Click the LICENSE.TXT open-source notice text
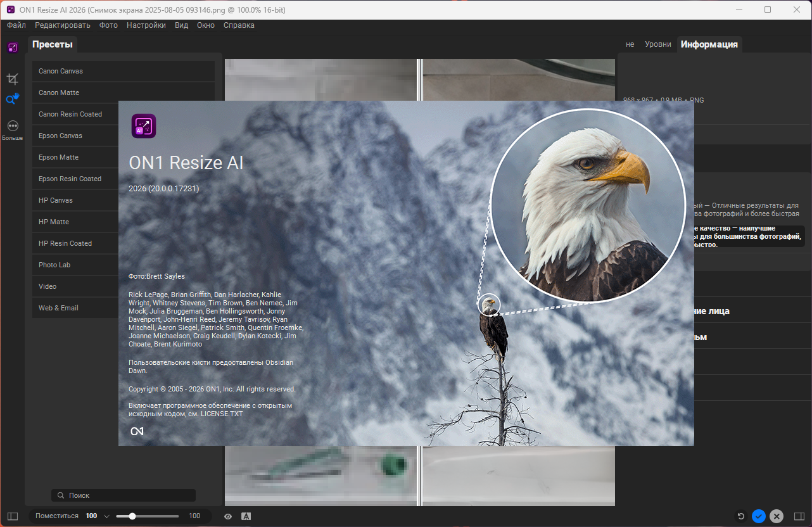The width and height of the screenshot is (812, 527). [x=210, y=409]
